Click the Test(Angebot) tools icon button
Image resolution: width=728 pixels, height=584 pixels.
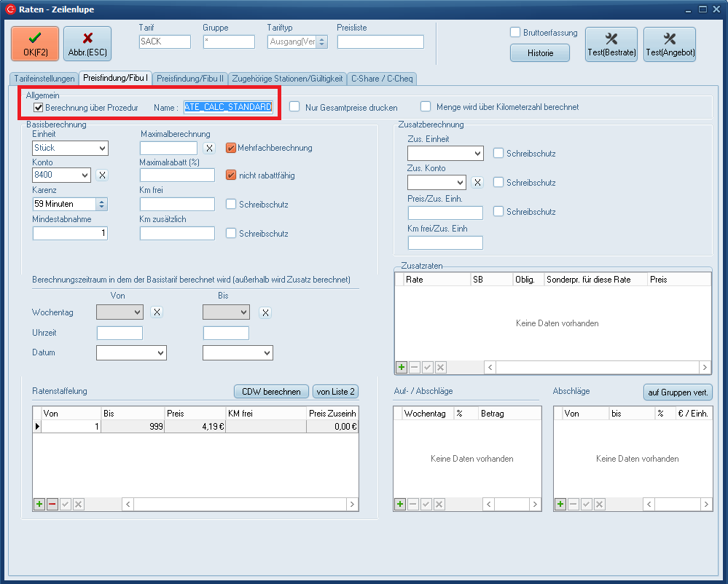670,44
